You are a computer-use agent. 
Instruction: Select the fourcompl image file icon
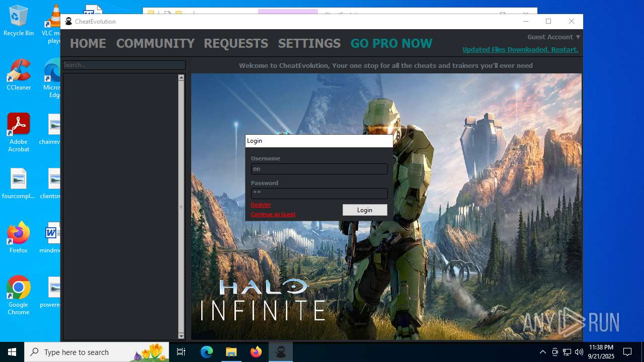click(x=19, y=184)
